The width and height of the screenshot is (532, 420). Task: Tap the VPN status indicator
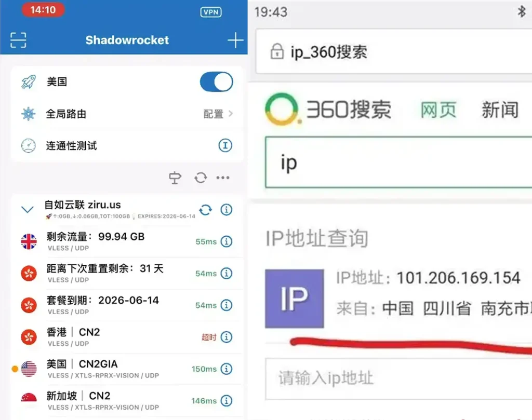point(211,12)
